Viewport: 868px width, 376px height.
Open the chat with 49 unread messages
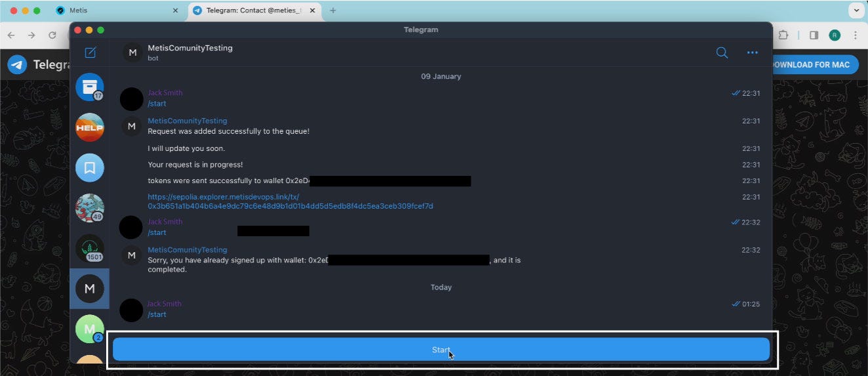tap(90, 208)
